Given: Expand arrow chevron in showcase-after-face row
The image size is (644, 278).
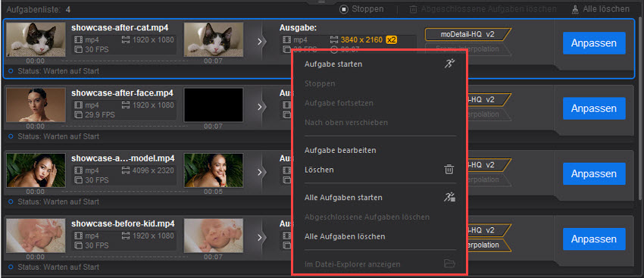Looking at the screenshot, I should (260, 107).
